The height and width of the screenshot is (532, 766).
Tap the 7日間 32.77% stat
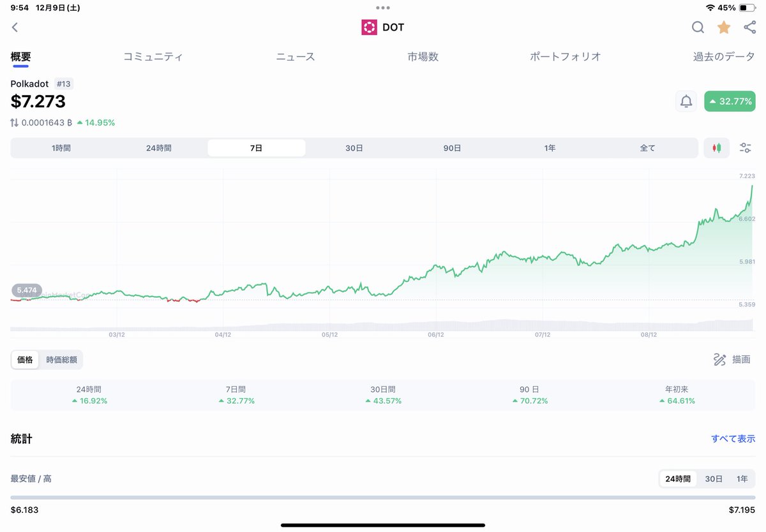coord(236,395)
